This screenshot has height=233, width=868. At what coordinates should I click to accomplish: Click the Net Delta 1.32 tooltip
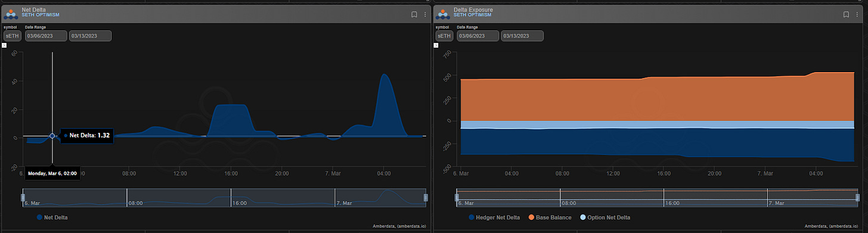pyautogui.click(x=87, y=136)
